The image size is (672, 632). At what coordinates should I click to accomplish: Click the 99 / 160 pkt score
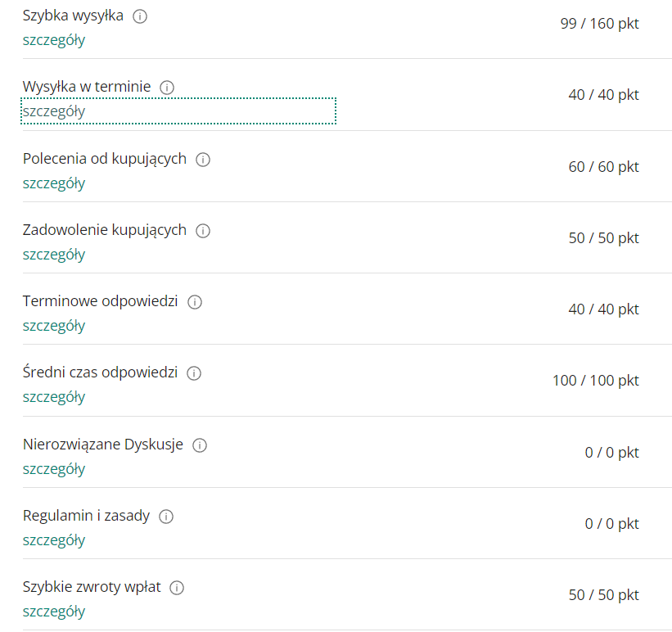tap(600, 24)
